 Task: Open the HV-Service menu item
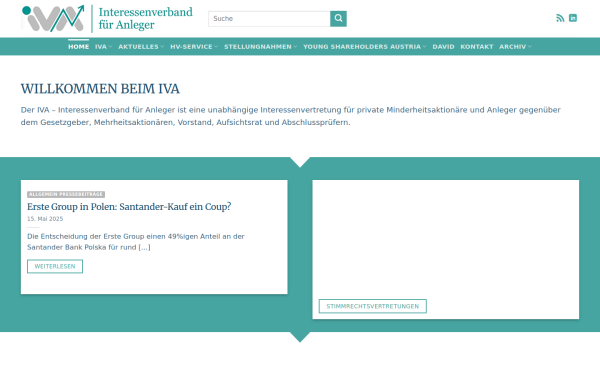tap(191, 47)
